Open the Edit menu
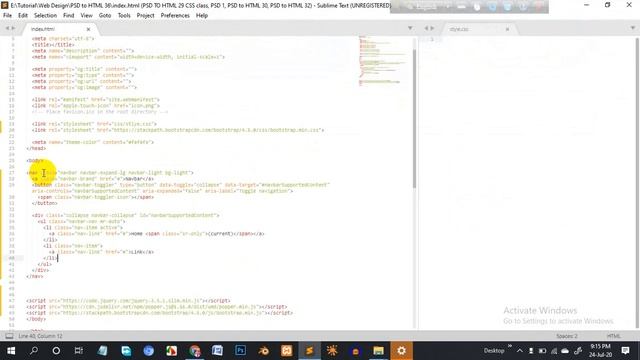 [x=23, y=16]
